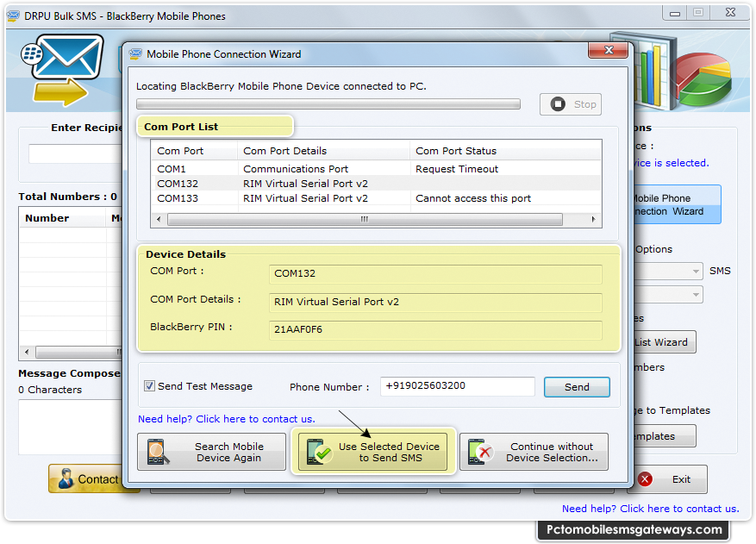756x544 pixels.
Task: Click the search device magnifier phone icon
Action: pos(158,452)
